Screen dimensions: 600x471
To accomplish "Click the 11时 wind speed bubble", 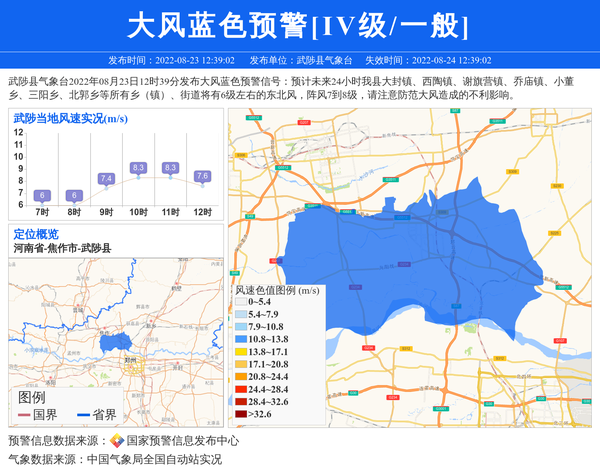I will tap(170, 167).
